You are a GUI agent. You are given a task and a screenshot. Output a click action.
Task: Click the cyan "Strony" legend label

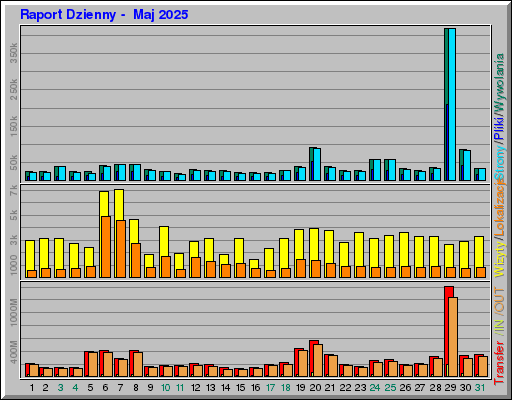[499, 162]
